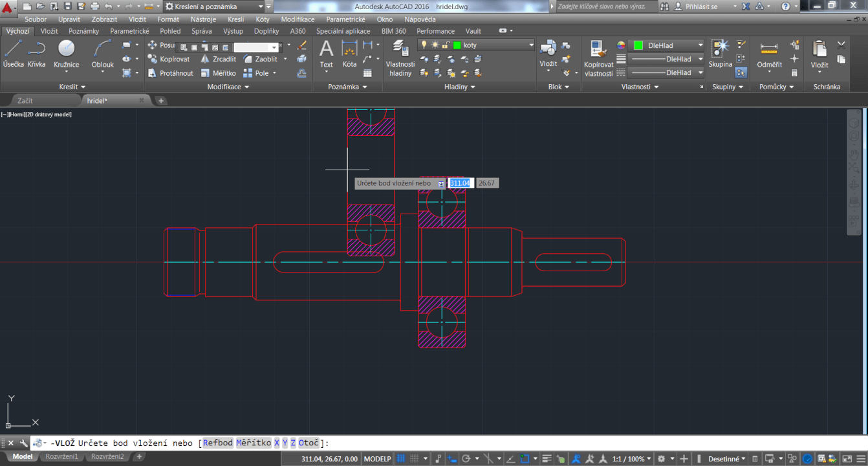Open the Desetinné units dropdown
The height and width of the screenshot is (466, 868).
pos(726,459)
